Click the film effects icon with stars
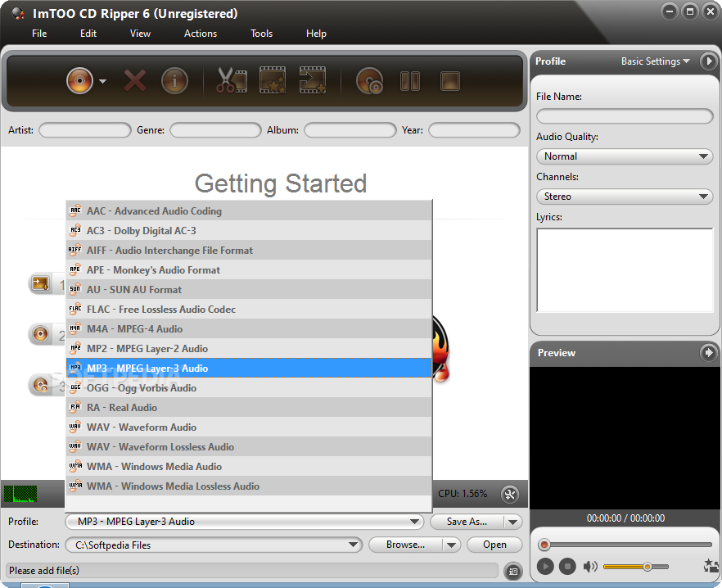Image resolution: width=722 pixels, height=588 pixels. point(273,80)
